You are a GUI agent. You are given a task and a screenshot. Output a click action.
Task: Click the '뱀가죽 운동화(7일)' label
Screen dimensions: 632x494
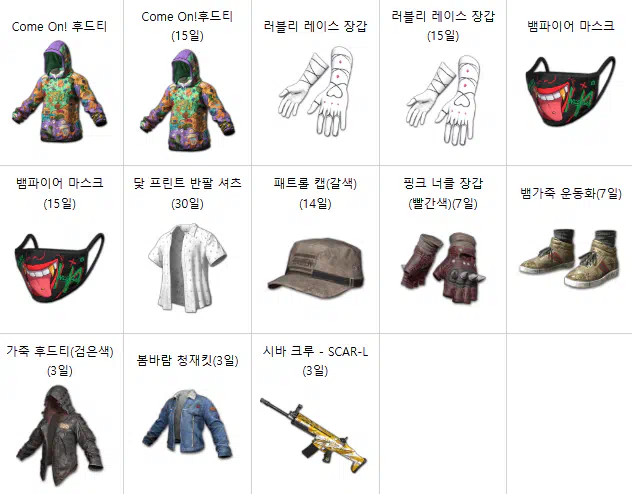tap(570, 193)
